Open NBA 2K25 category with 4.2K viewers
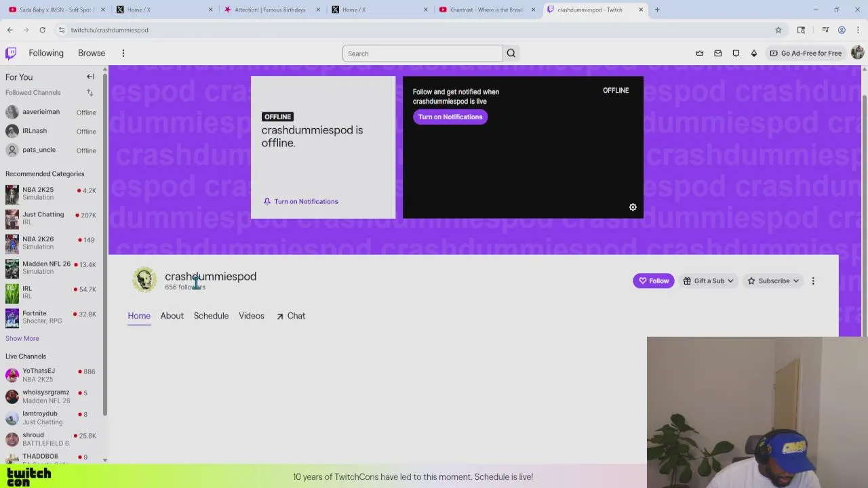 (x=51, y=194)
